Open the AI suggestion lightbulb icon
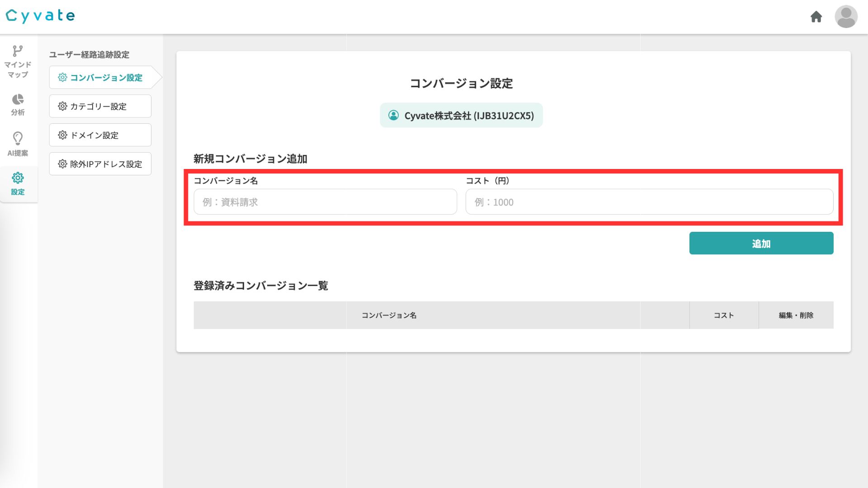 (18, 138)
